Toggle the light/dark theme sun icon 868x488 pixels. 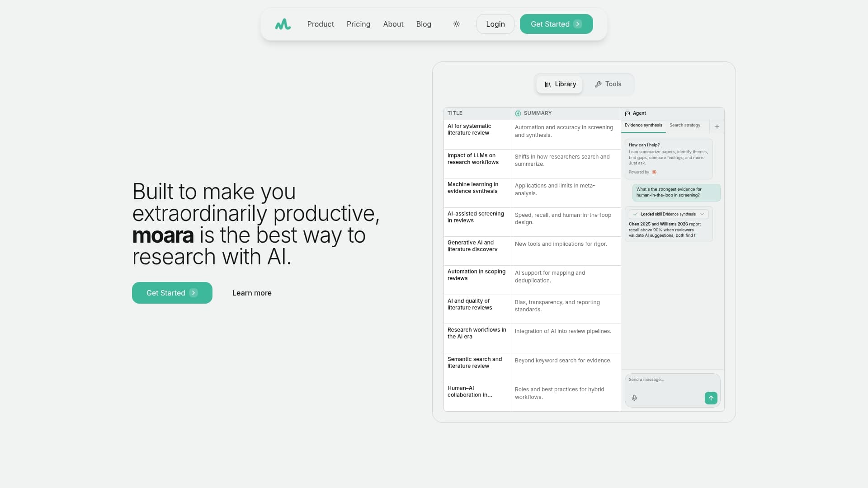tap(457, 24)
